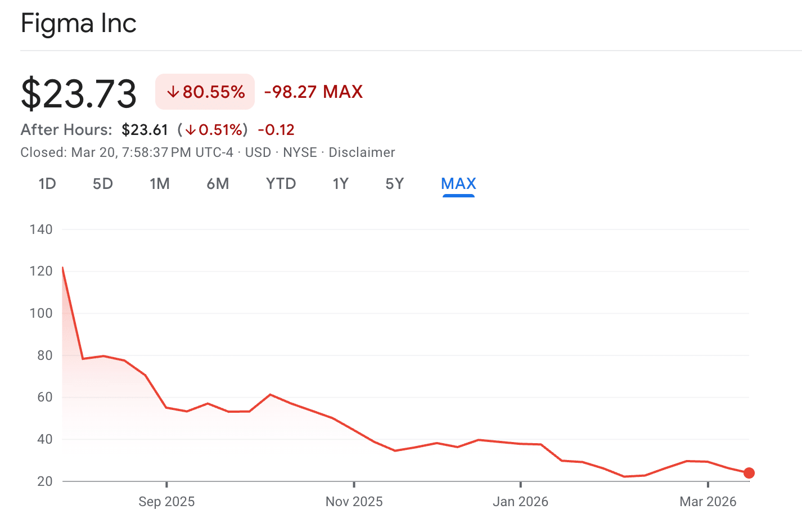
Task: Click the Mar 2026 axis marker
Action: (708, 501)
